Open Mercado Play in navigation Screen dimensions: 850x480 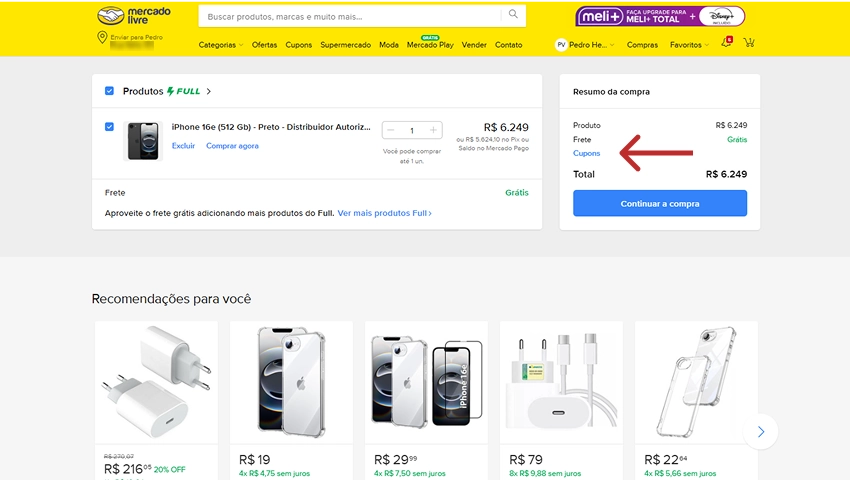point(430,45)
